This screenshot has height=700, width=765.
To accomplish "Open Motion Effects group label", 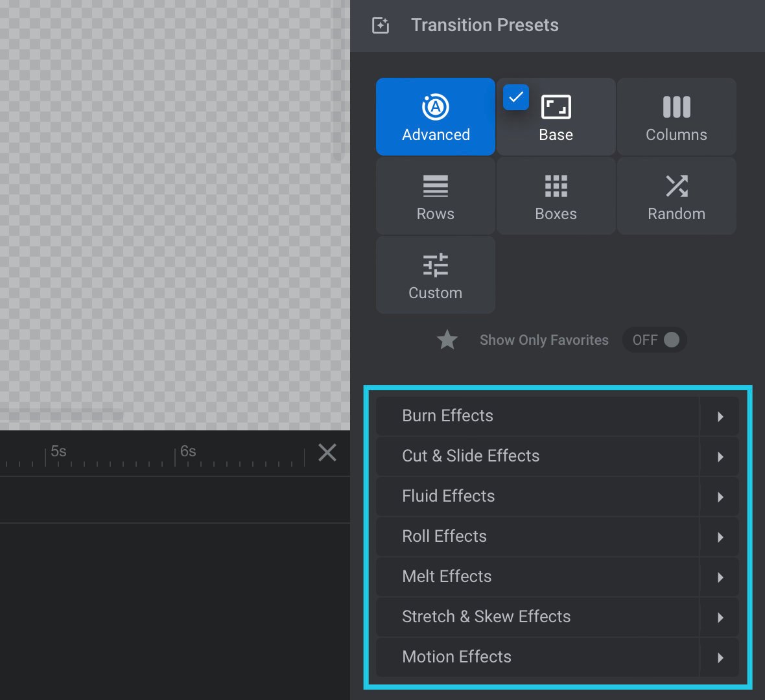I will click(456, 657).
